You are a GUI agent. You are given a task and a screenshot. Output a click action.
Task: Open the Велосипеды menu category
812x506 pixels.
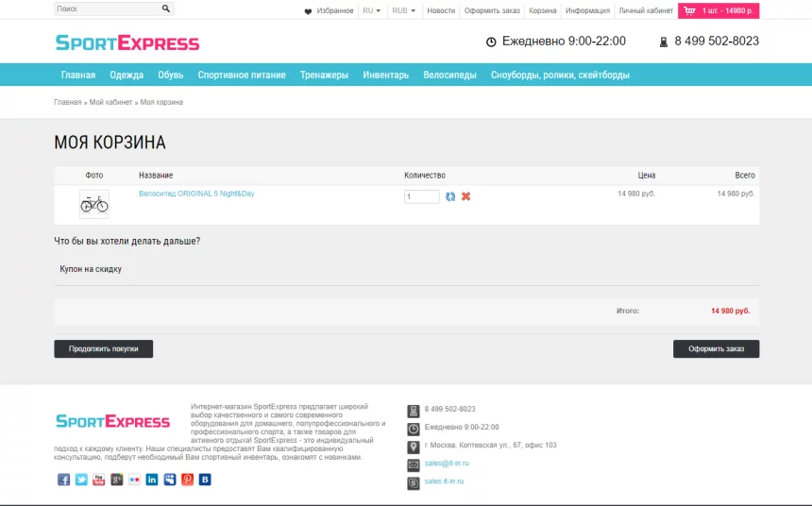coord(449,75)
